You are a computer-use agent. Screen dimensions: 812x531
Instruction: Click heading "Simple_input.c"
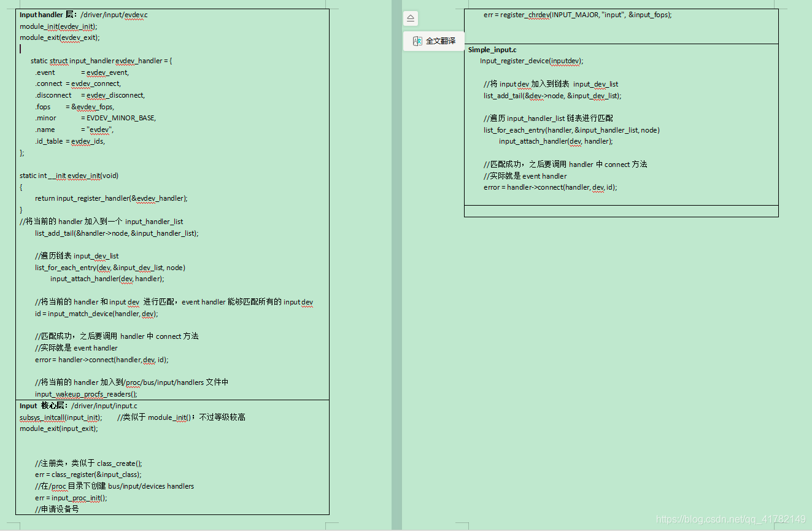492,50
